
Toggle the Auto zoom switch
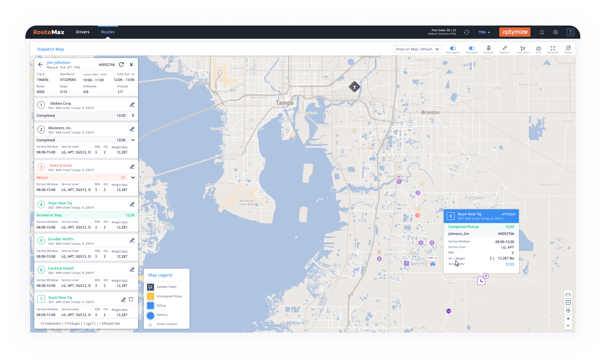(x=471, y=48)
